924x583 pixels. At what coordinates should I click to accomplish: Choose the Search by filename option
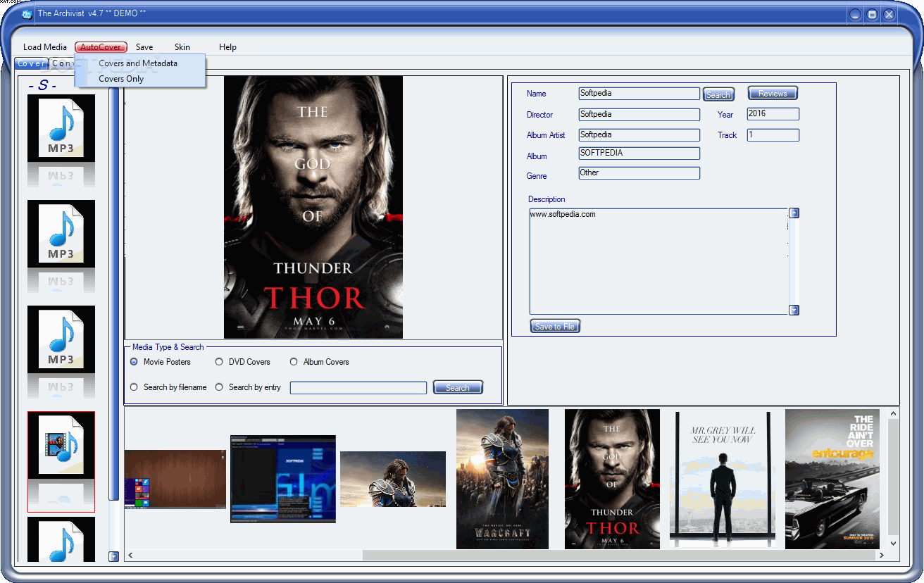[134, 387]
